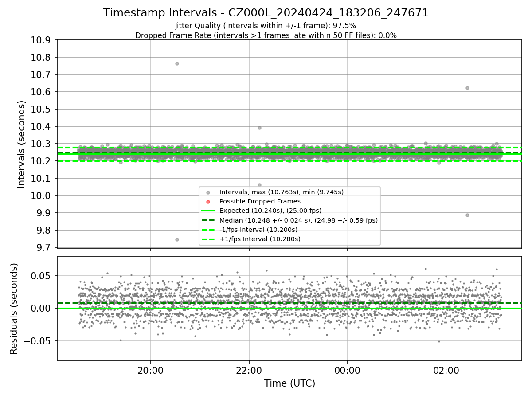The width and height of the screenshot is (532, 399).
Task: Click the '02:00' tick label on the time axis
Action: 446,370
